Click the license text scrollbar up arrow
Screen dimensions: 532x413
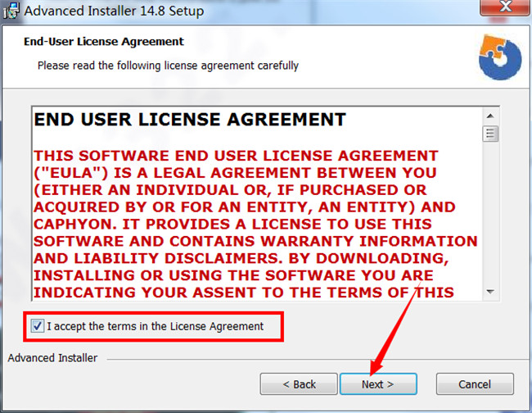(x=490, y=116)
